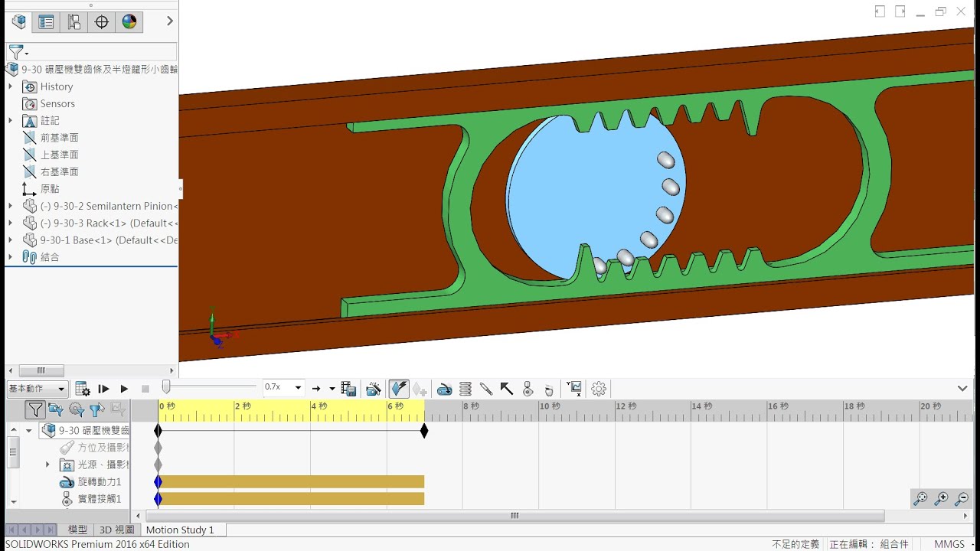Open Motion Study Properties gear
The width and height of the screenshot is (980, 551).
click(x=599, y=389)
